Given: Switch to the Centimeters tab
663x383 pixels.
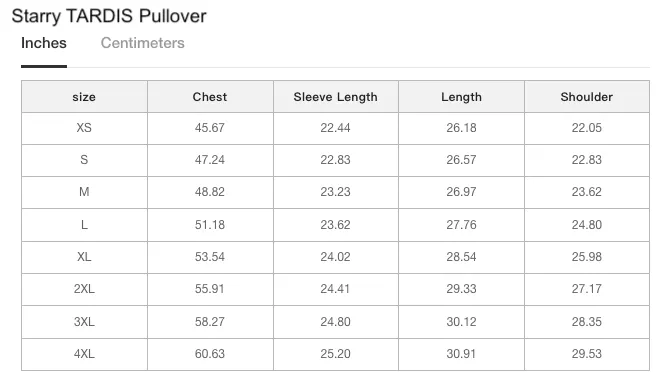Looking at the screenshot, I should [x=142, y=43].
